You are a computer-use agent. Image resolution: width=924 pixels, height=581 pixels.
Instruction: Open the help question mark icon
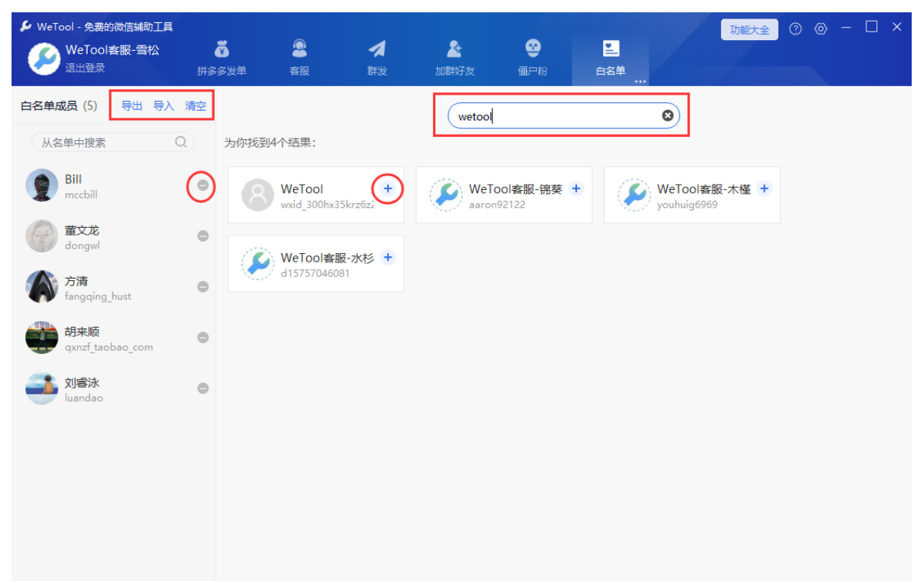(x=796, y=29)
